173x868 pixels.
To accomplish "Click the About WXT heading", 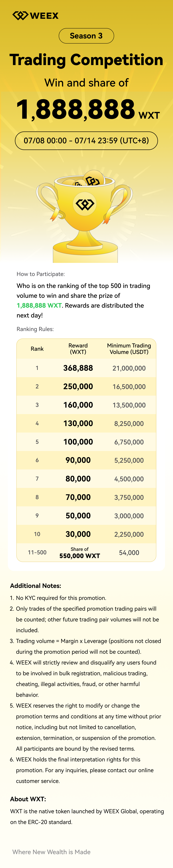I will 28,799.
